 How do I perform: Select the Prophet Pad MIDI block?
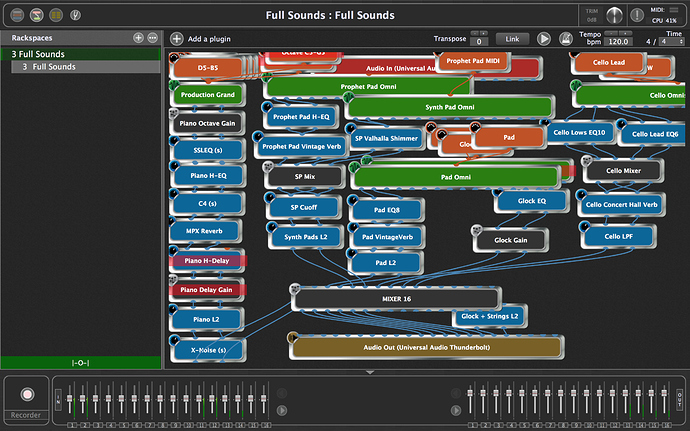click(x=473, y=61)
